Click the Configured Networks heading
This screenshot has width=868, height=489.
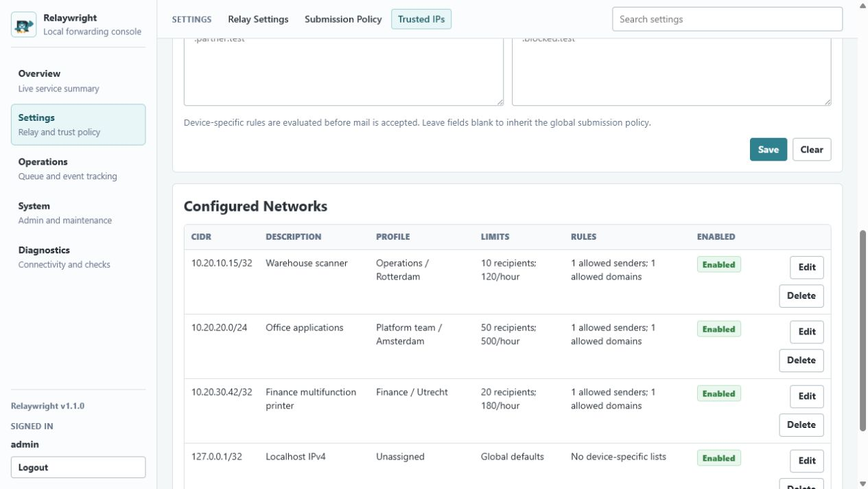coord(255,206)
